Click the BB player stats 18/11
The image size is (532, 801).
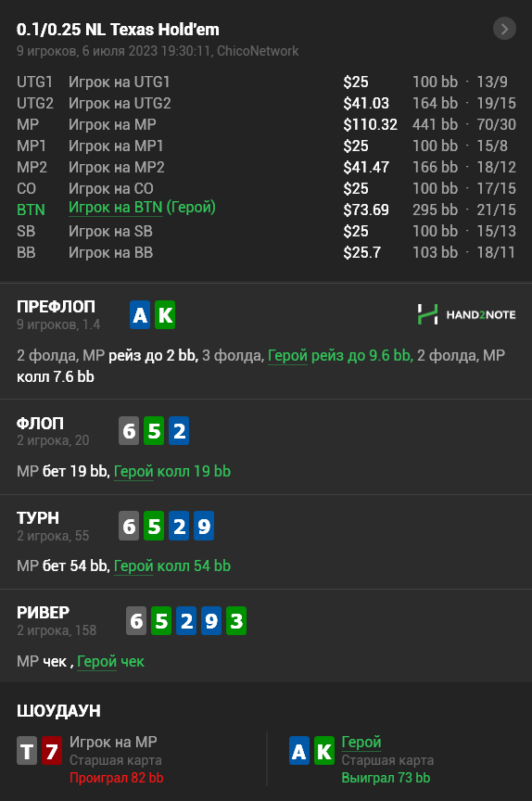pyautogui.click(x=496, y=252)
